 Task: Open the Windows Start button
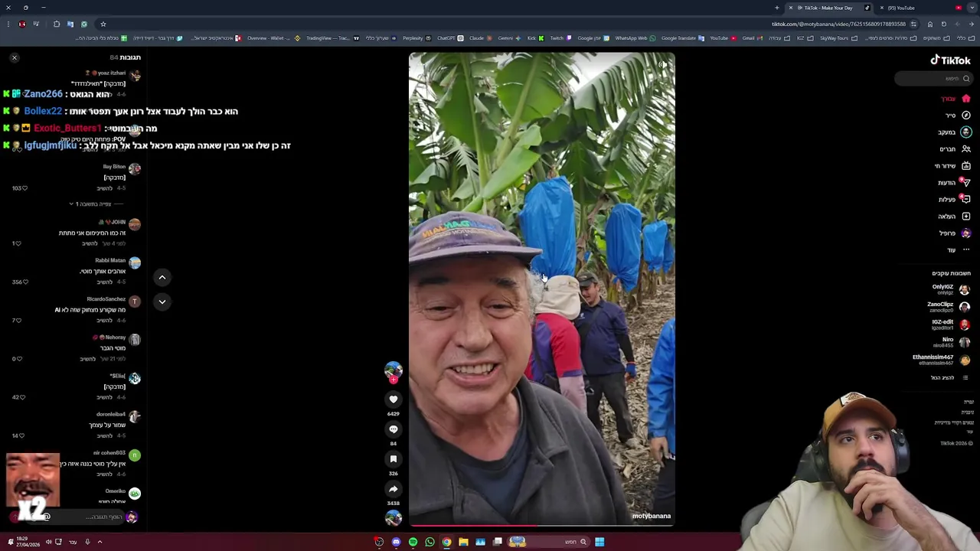(599, 542)
